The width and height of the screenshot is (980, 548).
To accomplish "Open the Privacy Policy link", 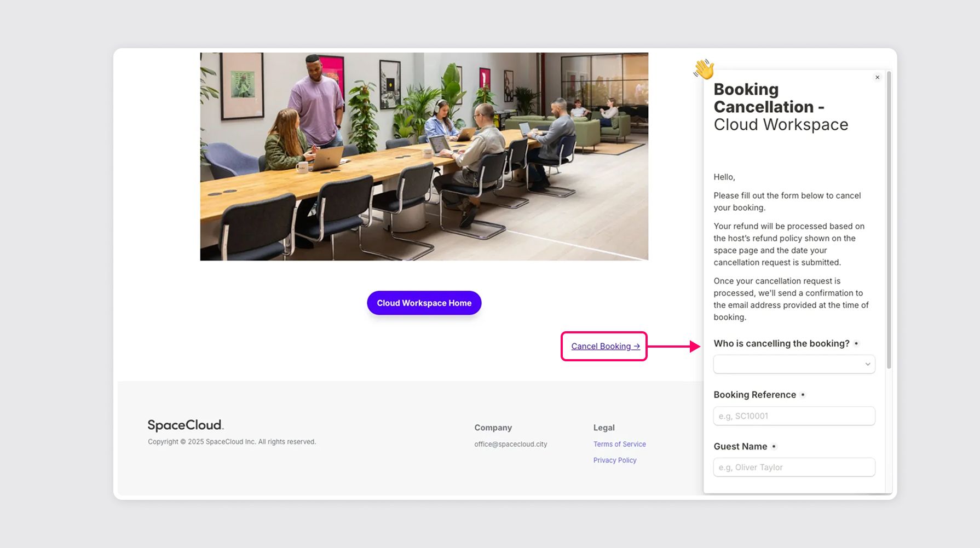I will (x=615, y=460).
